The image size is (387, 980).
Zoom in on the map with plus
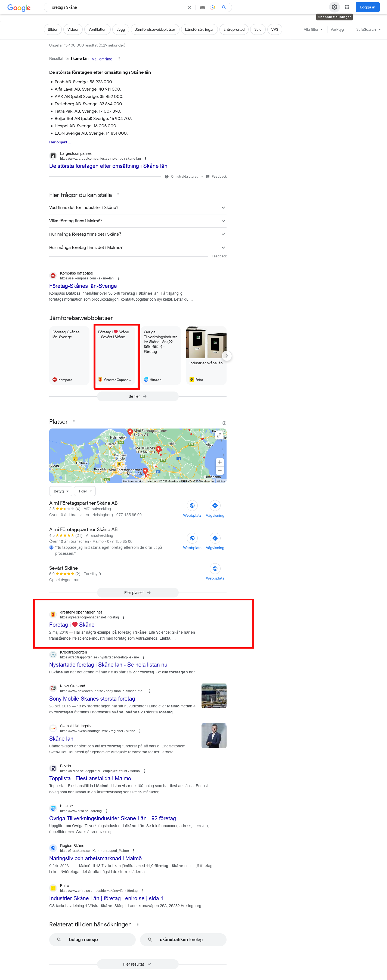(x=219, y=462)
